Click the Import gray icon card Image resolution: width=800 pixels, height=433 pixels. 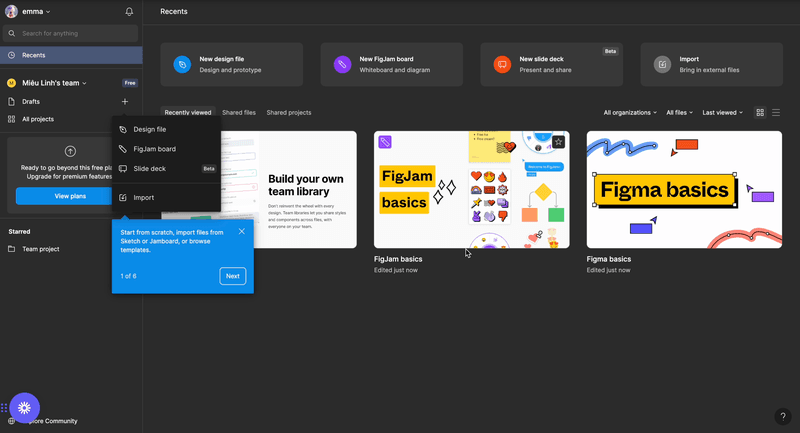click(x=662, y=65)
